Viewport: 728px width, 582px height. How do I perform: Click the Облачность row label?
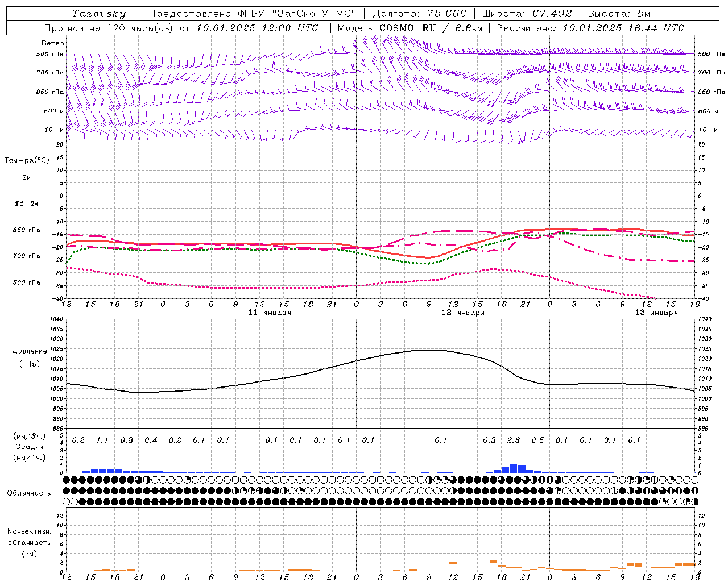pyautogui.click(x=29, y=493)
